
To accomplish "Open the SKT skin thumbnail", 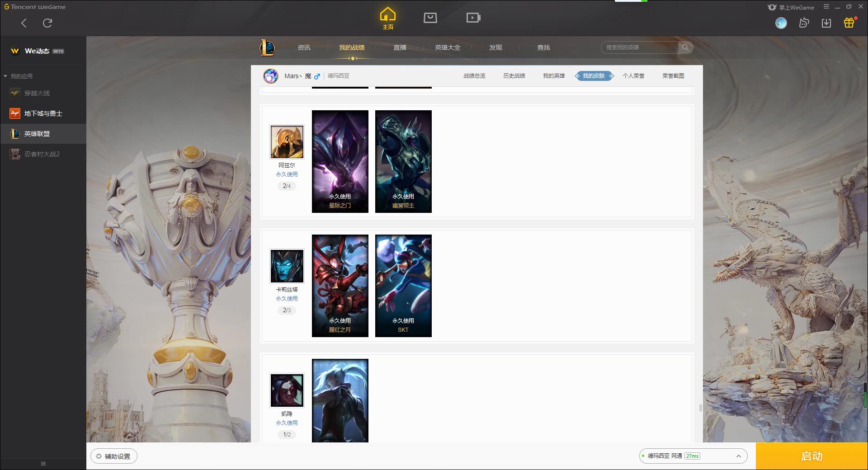I will (x=403, y=286).
